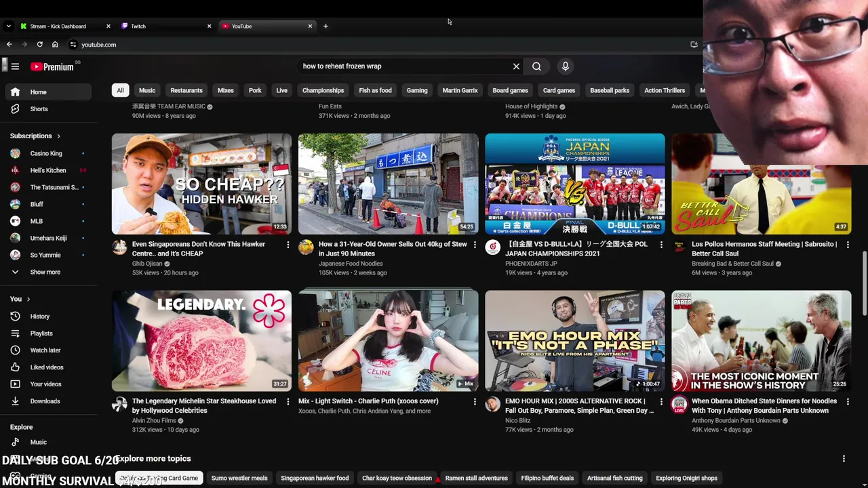Select Ramen stall adventures topic chip
The image size is (868, 488).
coord(476,479)
